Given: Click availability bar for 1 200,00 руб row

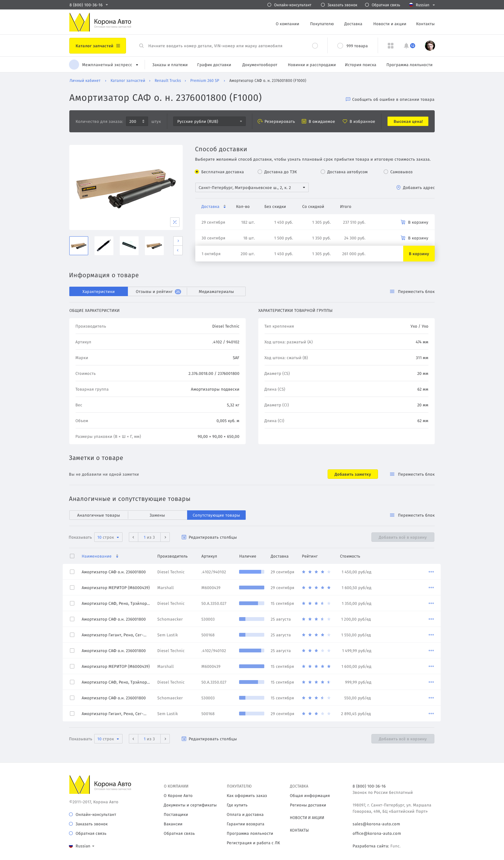Looking at the screenshot, I should [251, 619].
